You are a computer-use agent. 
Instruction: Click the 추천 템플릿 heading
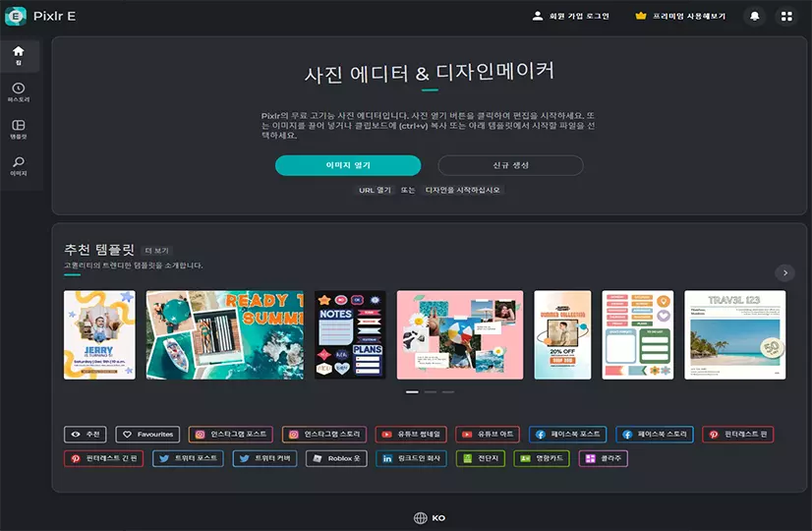click(x=99, y=250)
